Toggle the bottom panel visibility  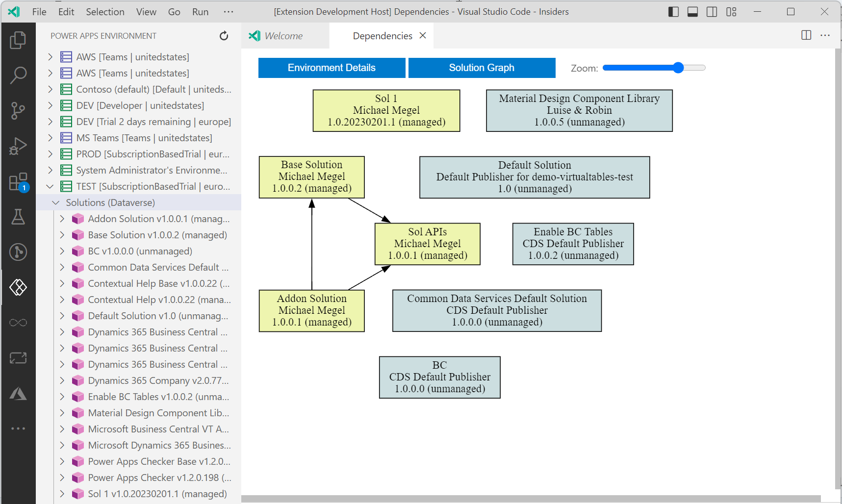pyautogui.click(x=692, y=12)
